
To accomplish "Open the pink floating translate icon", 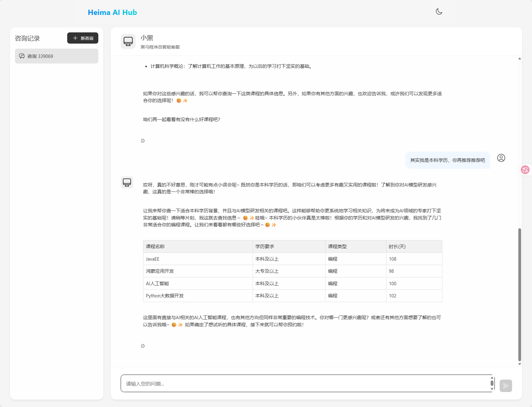I will 525,170.
